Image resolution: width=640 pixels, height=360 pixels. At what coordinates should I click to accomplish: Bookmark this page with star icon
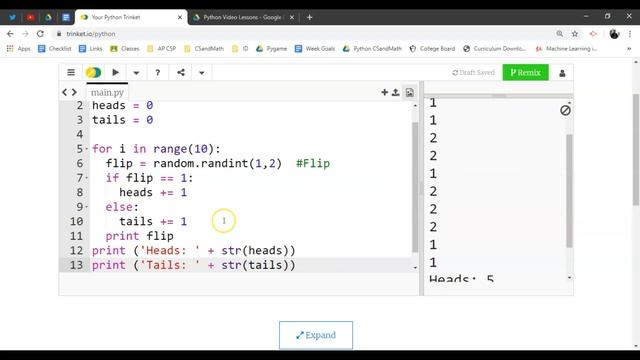tap(575, 34)
